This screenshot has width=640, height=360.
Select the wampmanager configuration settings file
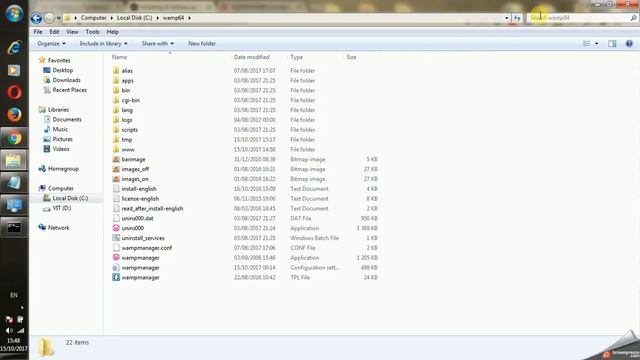(x=140, y=268)
